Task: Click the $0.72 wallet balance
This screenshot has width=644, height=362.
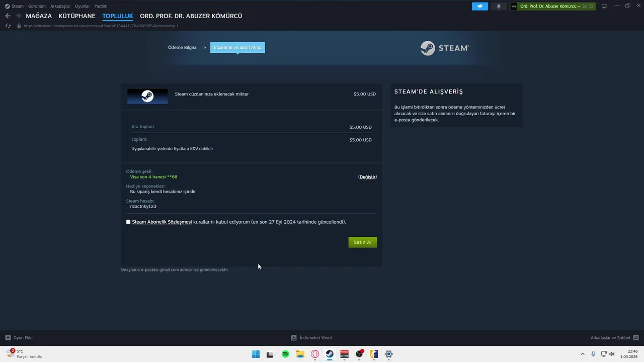Action: 588,7
